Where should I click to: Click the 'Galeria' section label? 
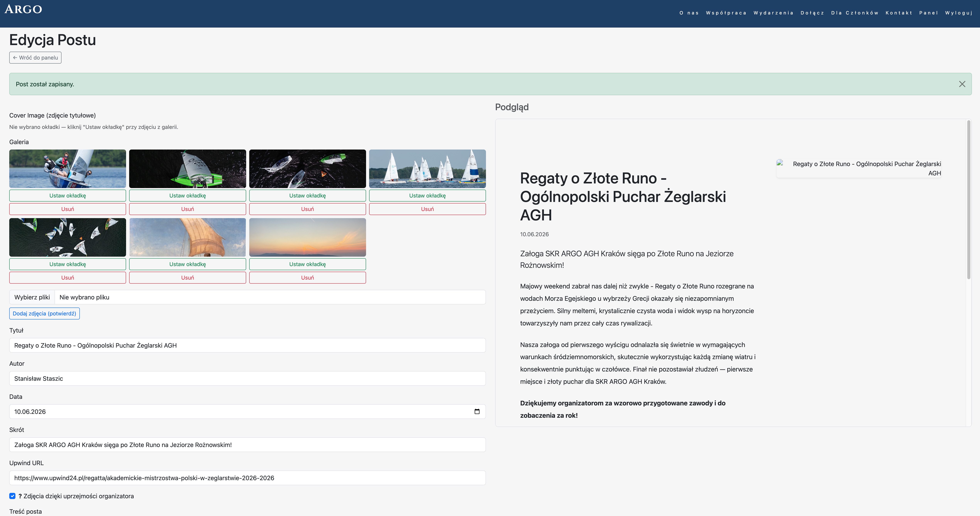coord(19,142)
